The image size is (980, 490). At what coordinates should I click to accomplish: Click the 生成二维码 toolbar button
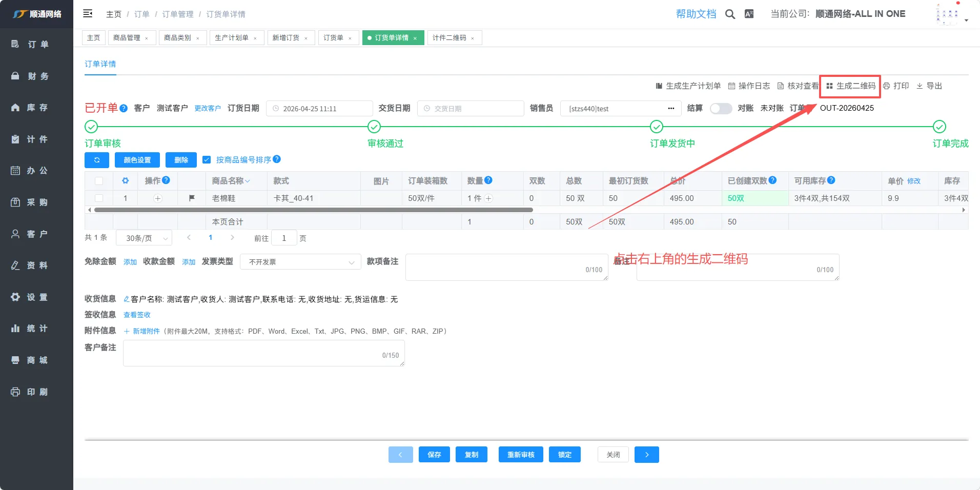[x=851, y=86]
